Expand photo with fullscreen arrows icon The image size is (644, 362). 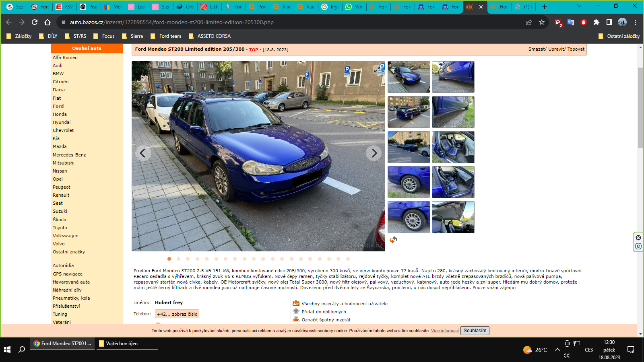tap(377, 70)
